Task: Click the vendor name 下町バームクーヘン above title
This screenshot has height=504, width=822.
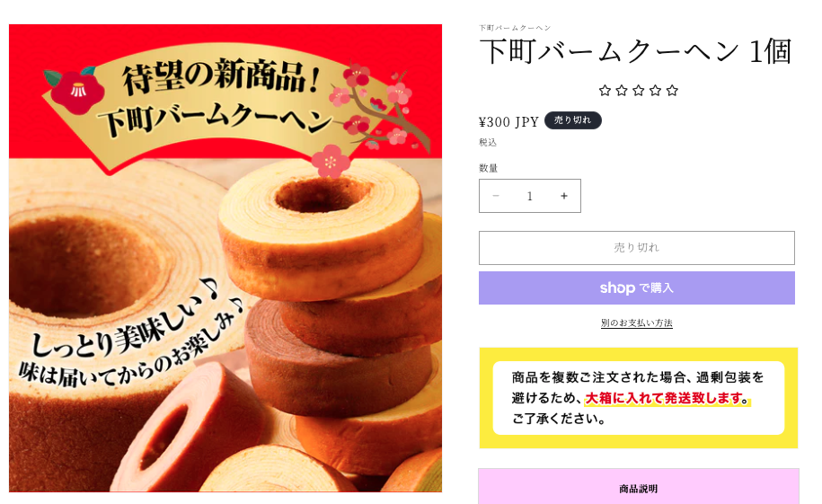Action: tap(514, 28)
